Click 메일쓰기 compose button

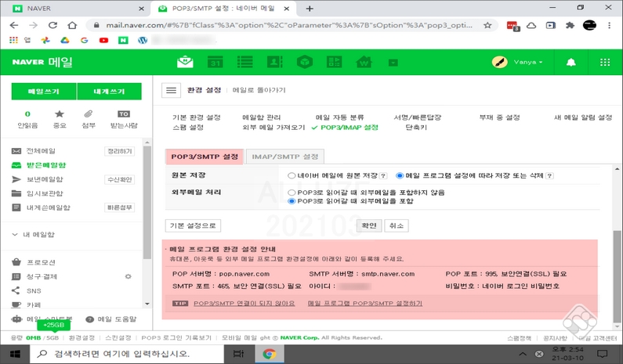point(44,92)
